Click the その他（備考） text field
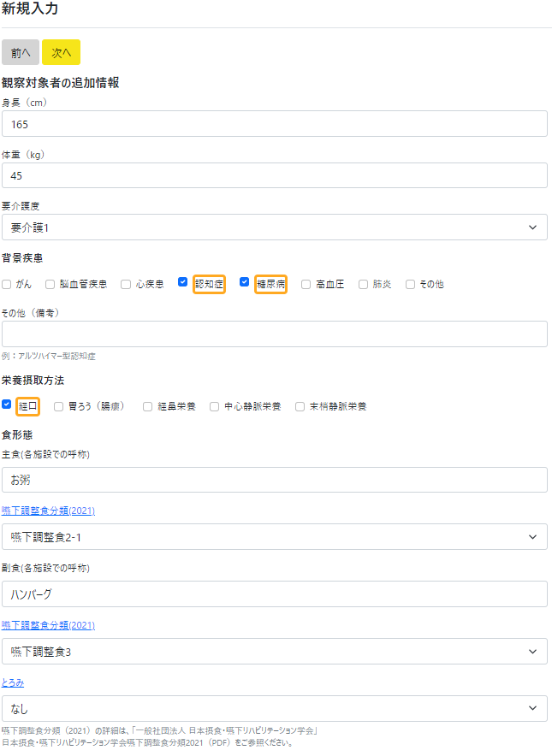This screenshot has height=756, width=552. point(274,334)
